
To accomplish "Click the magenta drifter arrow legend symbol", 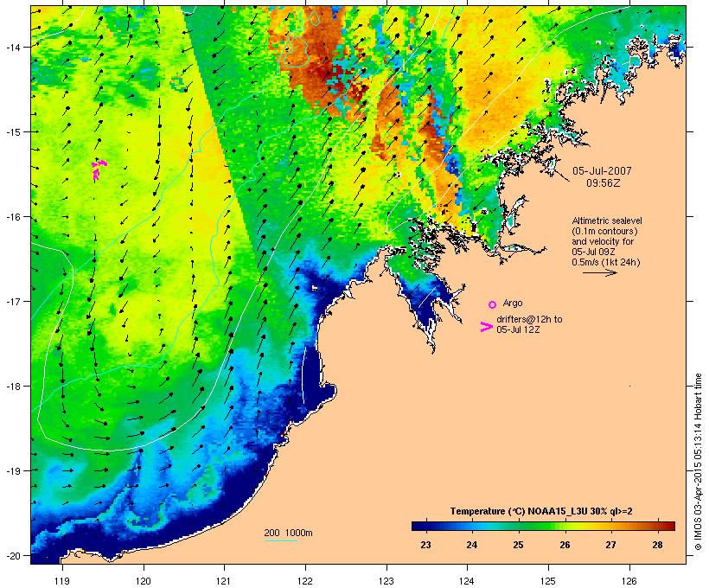I will pos(486,327).
